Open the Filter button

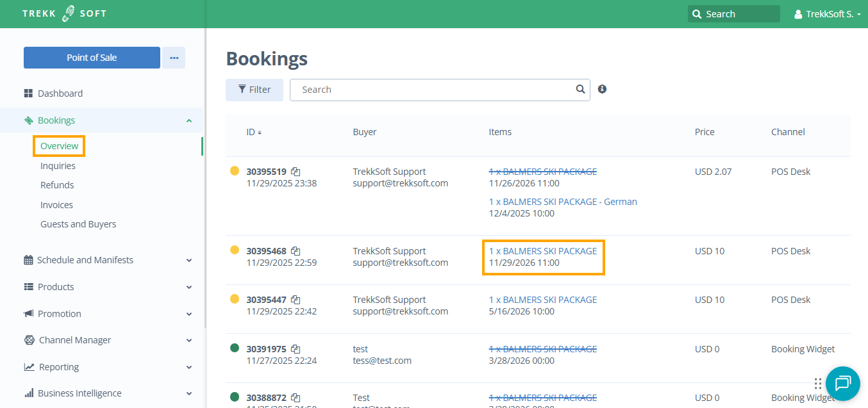pyautogui.click(x=255, y=90)
